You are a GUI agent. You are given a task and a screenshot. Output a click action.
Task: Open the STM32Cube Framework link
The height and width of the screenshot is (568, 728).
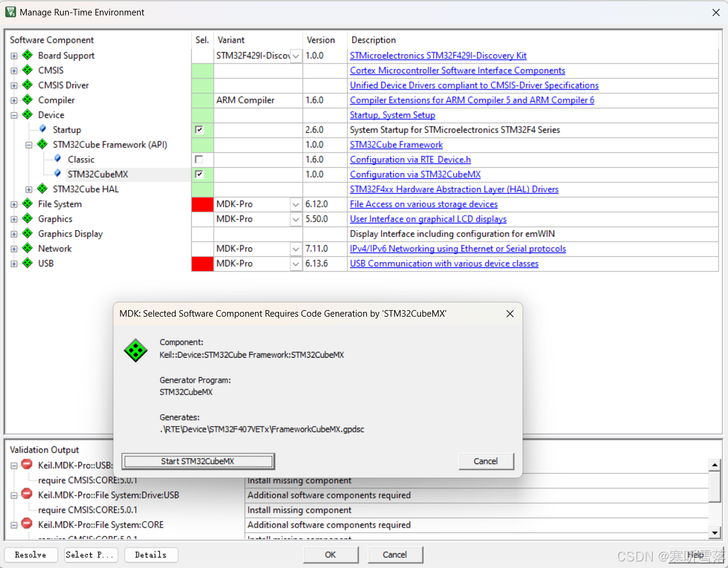click(x=397, y=144)
